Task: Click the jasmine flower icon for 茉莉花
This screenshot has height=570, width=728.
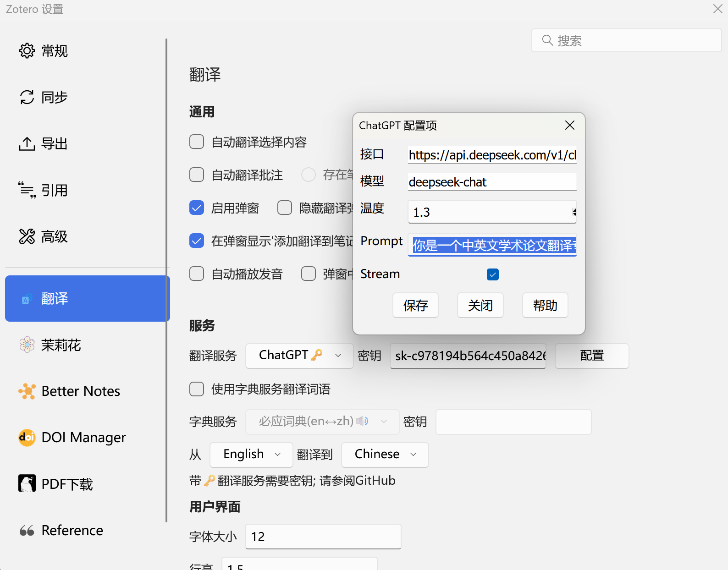Action: click(x=27, y=345)
